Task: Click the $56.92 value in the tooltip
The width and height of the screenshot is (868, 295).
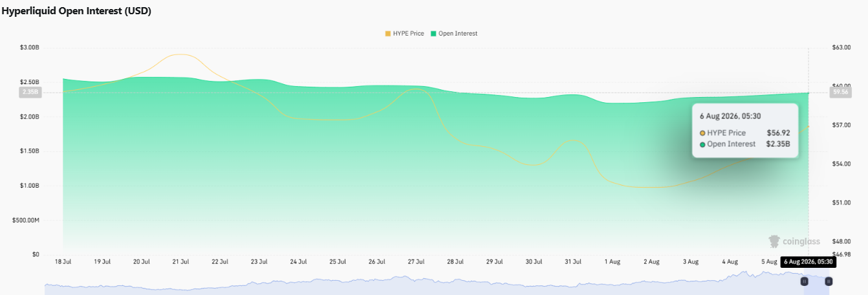Action: [778, 133]
